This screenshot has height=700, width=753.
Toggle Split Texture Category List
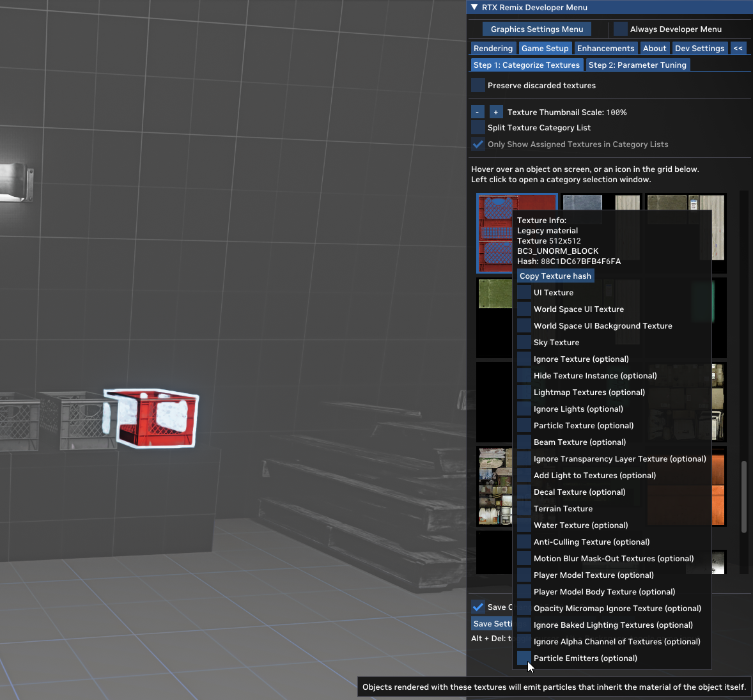477,127
